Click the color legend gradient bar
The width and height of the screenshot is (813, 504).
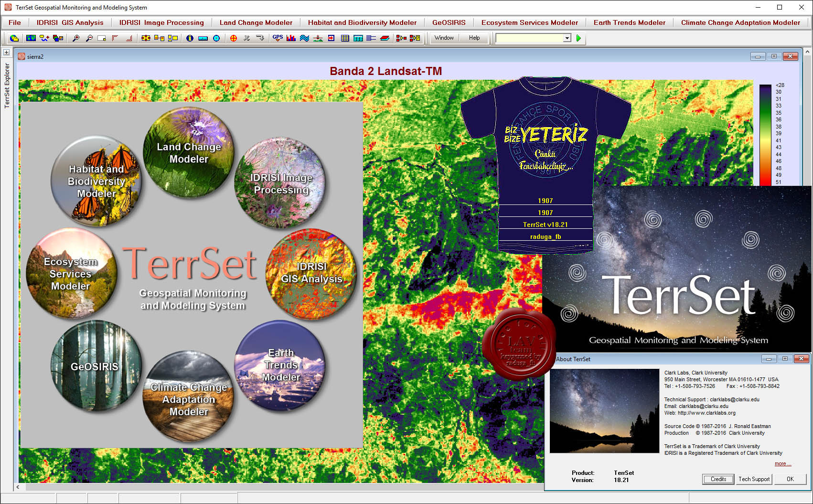coord(766,135)
